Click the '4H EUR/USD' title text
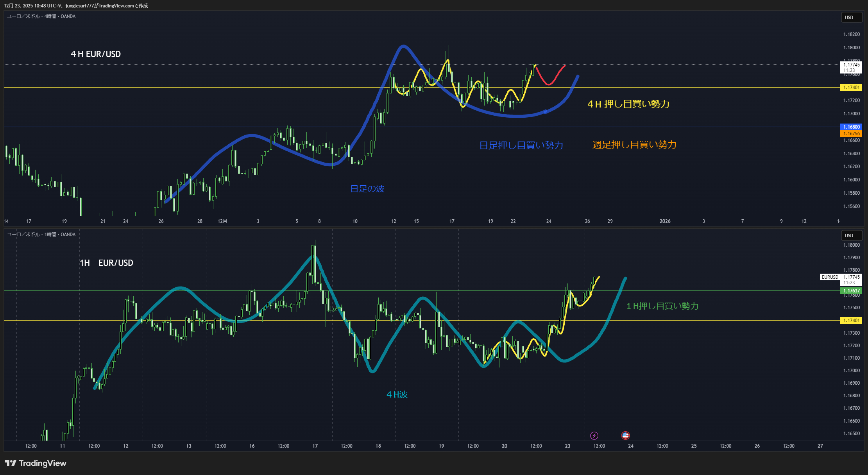The image size is (868, 475). click(x=96, y=54)
